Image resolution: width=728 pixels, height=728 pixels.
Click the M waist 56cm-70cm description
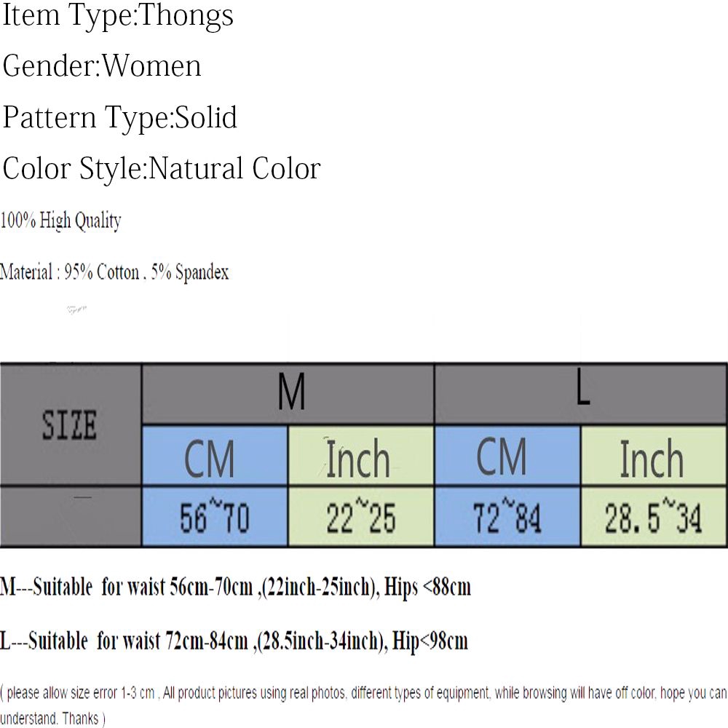point(235,587)
